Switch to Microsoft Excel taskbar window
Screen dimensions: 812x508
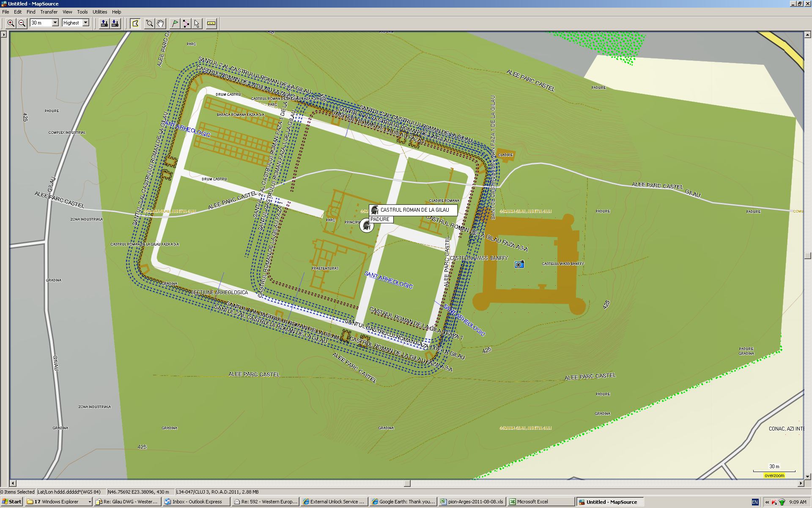(540, 502)
